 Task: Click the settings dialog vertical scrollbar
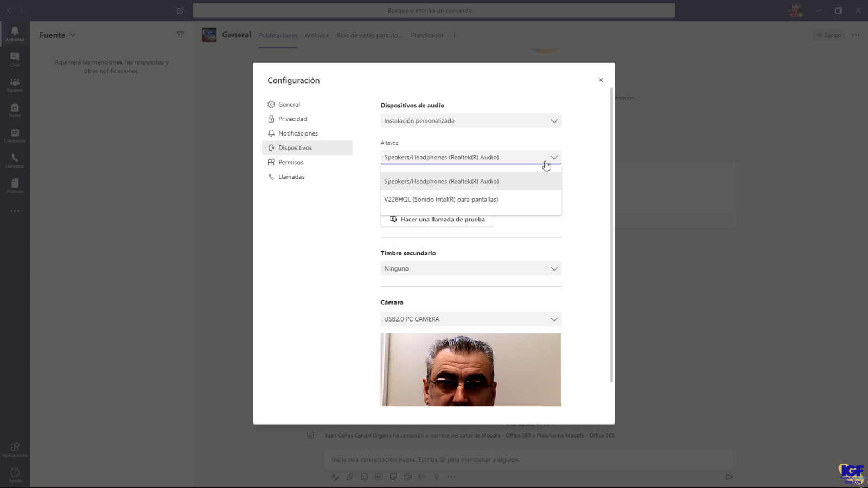pyautogui.click(x=611, y=233)
